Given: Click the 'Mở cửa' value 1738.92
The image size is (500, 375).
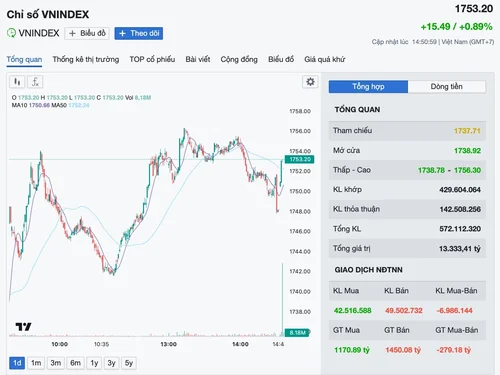Looking at the screenshot, I should (467, 151).
